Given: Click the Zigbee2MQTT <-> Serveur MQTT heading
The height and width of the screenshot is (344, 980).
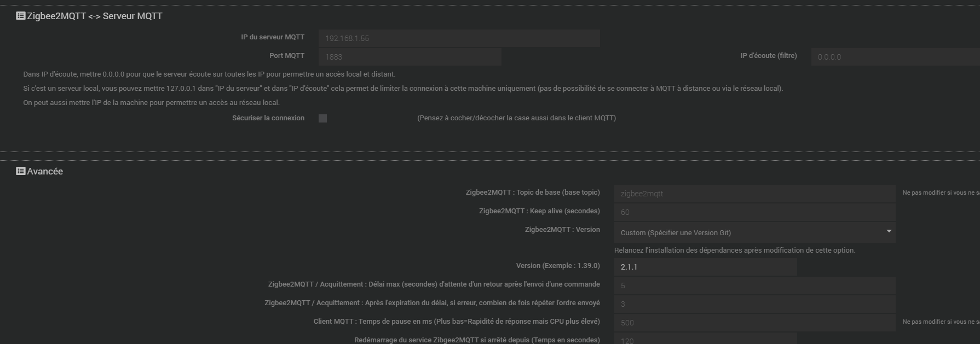Looking at the screenshot, I should point(95,16).
